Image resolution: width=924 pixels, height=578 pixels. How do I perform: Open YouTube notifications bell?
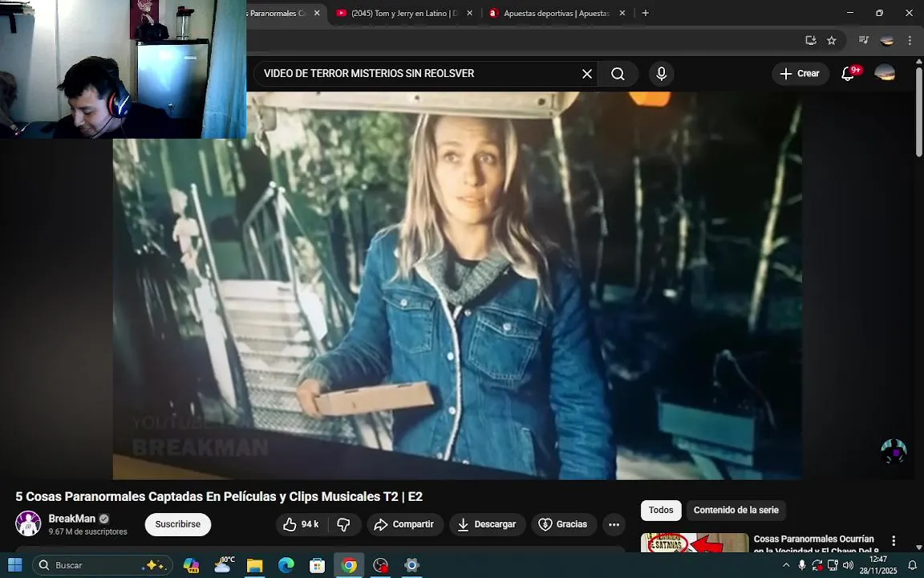click(848, 74)
